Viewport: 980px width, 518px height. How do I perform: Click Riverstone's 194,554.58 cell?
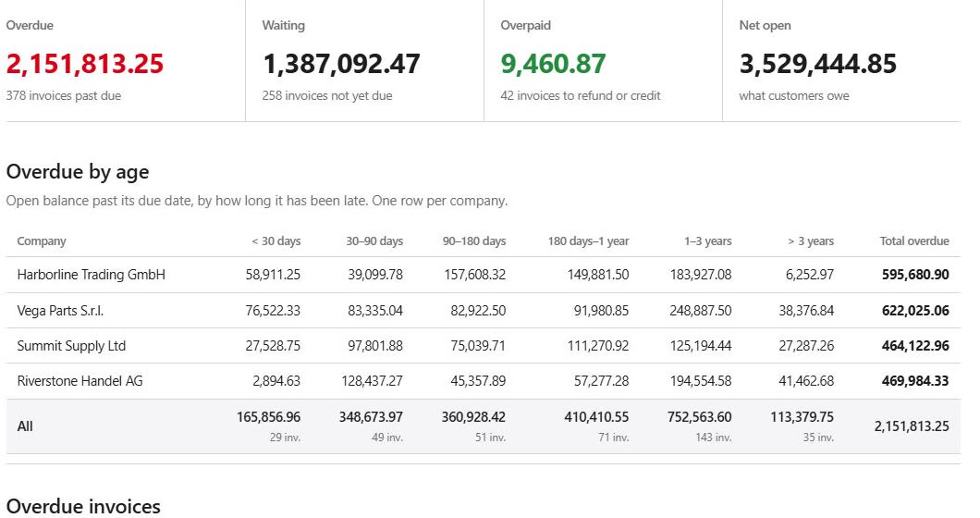pos(701,381)
